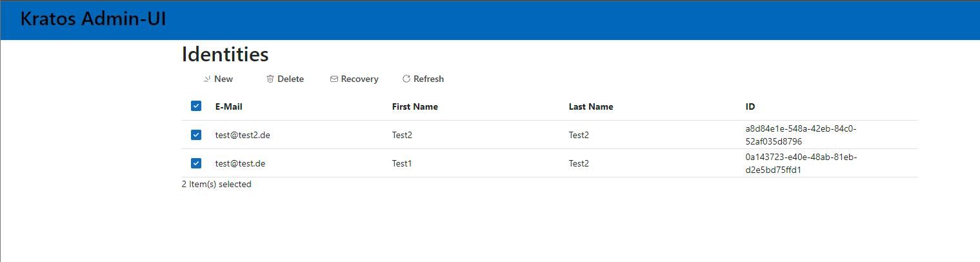Sort by E-Mail column header
Screen dimensions: 980x262
[x=229, y=106]
